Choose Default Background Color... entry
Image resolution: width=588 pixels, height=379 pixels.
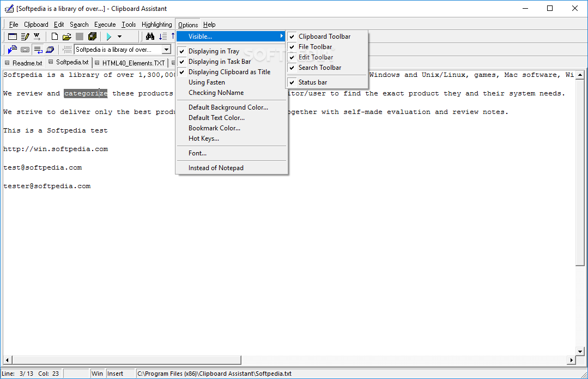pos(232,107)
